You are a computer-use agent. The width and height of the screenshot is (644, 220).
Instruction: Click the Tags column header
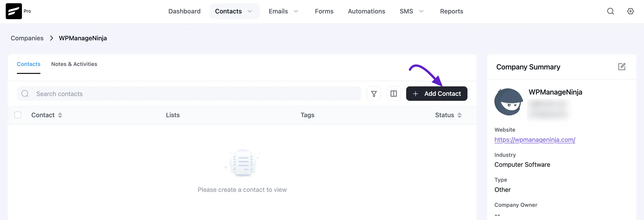coord(307,115)
